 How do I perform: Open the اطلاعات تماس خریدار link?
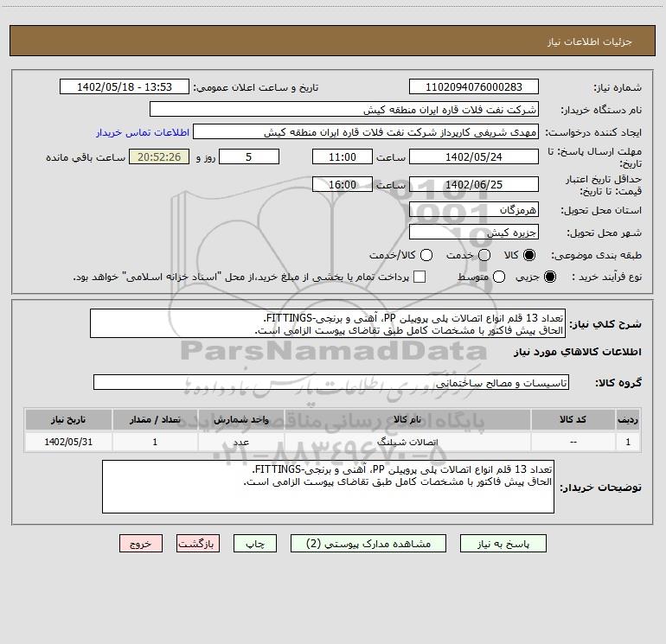coord(143,132)
